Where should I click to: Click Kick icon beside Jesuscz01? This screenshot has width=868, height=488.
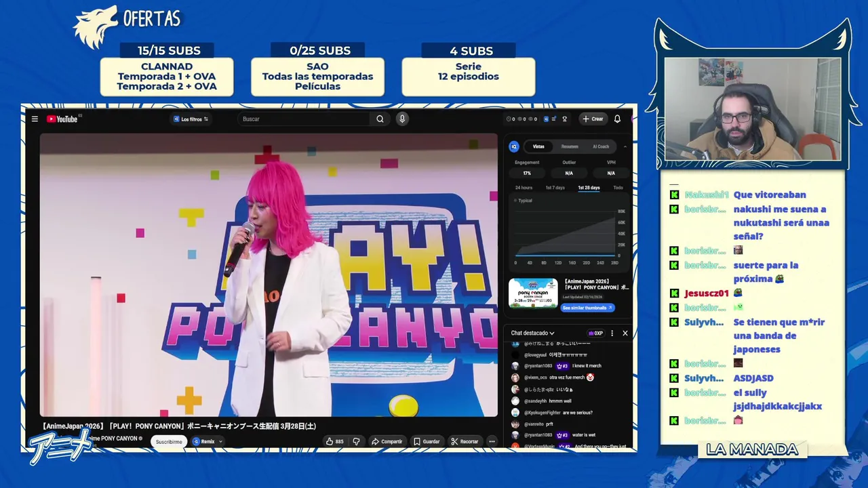click(674, 293)
